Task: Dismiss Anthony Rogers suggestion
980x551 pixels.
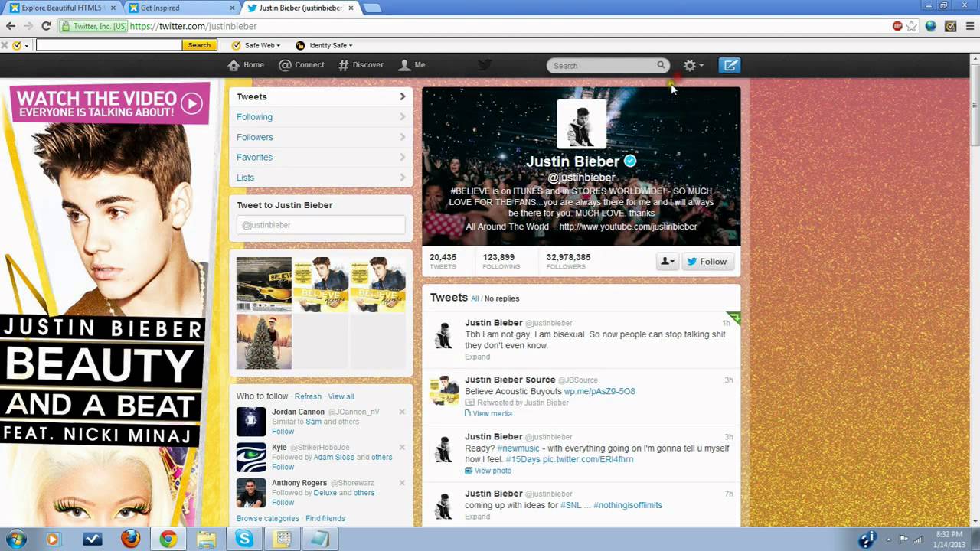Action: [402, 483]
